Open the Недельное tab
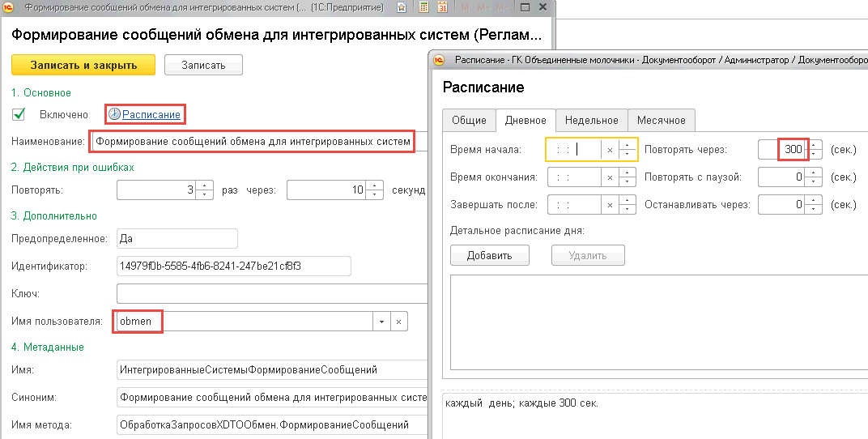The width and height of the screenshot is (868, 439). click(x=591, y=120)
